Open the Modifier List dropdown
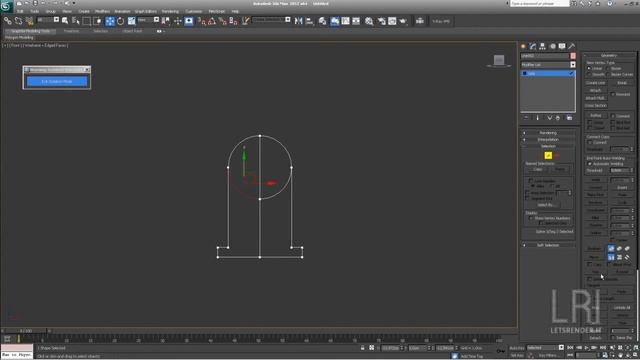Viewport: 640px width, 360px height. click(x=573, y=65)
